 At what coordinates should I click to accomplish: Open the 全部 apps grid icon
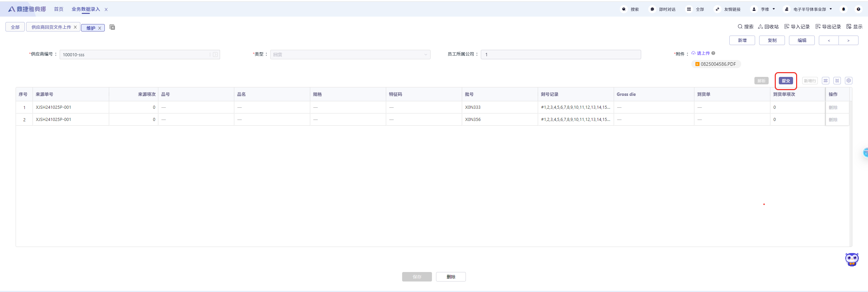click(689, 9)
